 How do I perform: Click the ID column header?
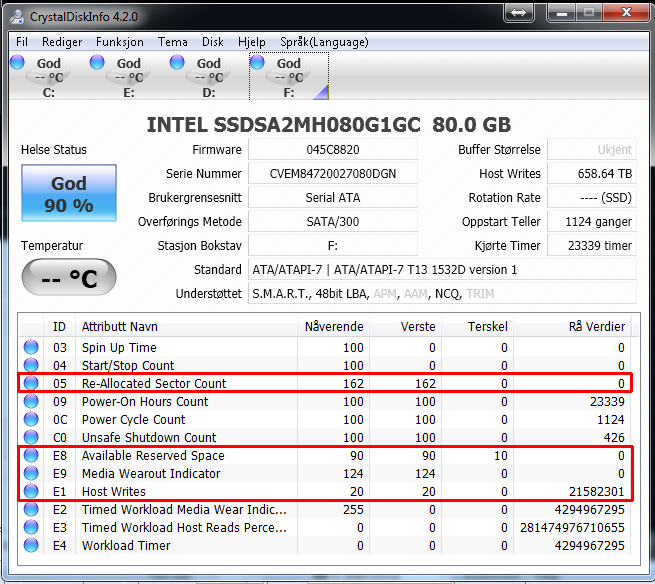click(59, 326)
